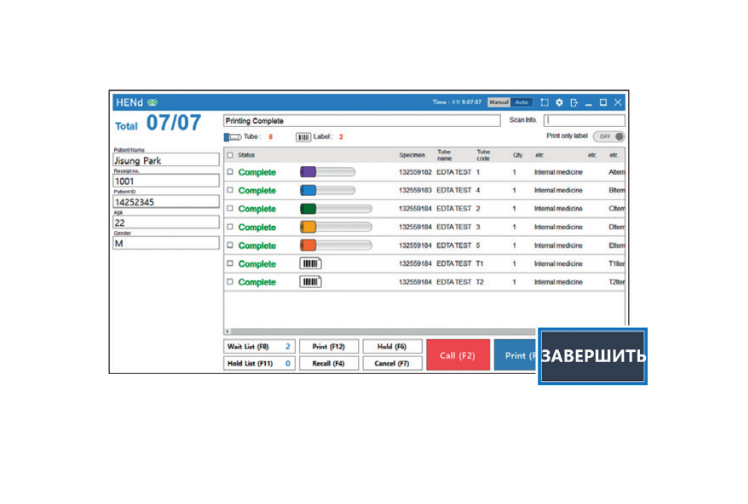The width and height of the screenshot is (748, 504).
Task: Open Hold List (F11)
Action: click(259, 363)
